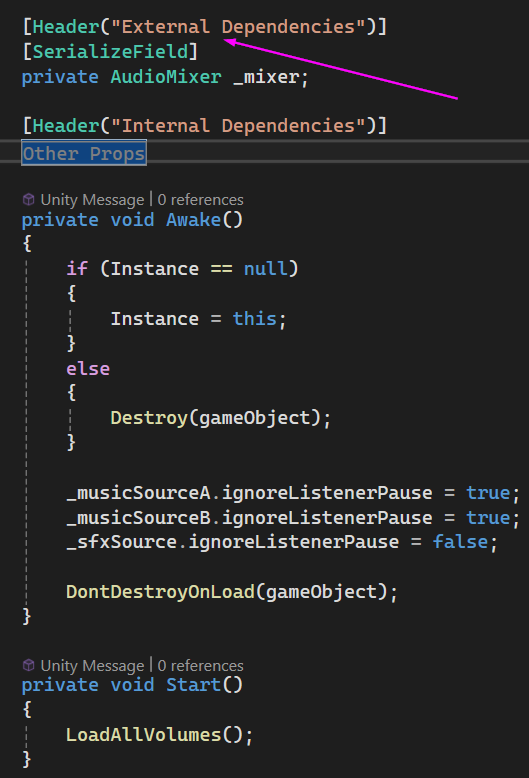The image size is (529, 778).
Task: Click the LoadAllVolumes() call
Action: pyautogui.click(x=154, y=735)
